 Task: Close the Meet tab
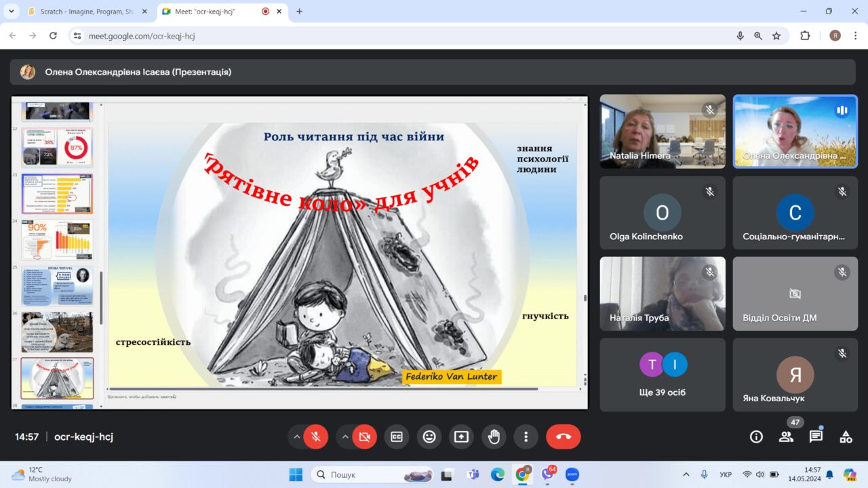pyautogui.click(x=279, y=12)
